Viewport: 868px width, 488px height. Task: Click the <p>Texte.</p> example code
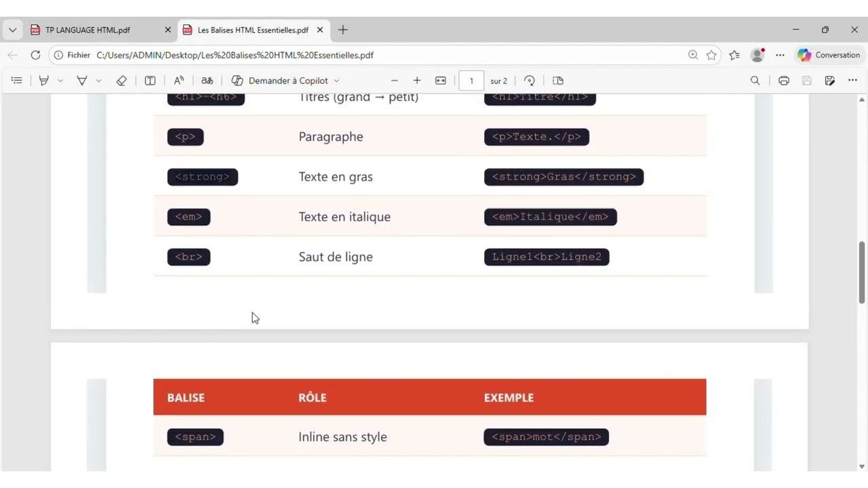click(x=536, y=136)
